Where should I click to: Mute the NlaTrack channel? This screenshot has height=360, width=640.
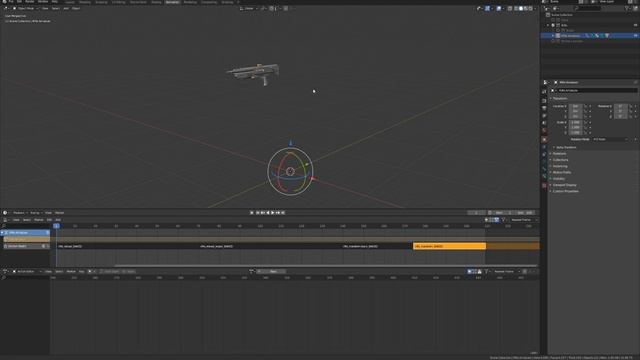(x=44, y=247)
